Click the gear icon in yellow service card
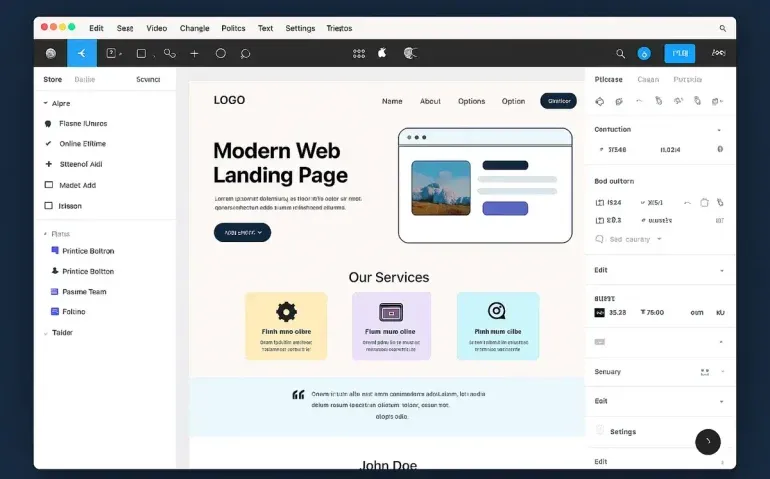The image size is (770, 479). point(286,311)
